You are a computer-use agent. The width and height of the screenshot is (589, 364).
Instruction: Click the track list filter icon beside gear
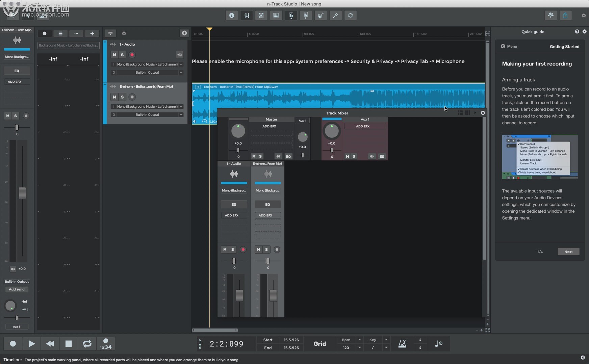[x=110, y=33]
